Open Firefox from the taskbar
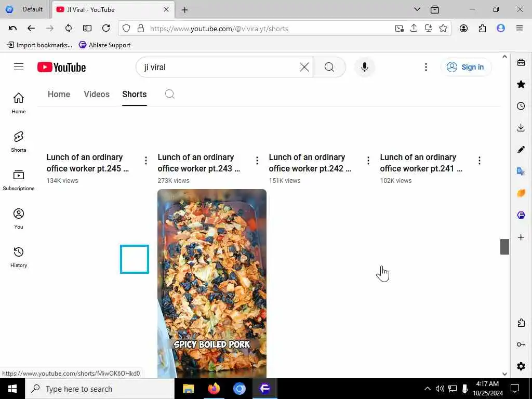Viewport: 532px width, 399px height. coord(214,389)
